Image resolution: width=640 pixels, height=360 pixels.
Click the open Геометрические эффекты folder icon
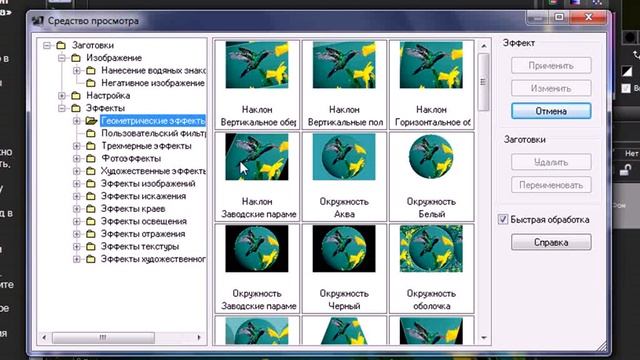pyautogui.click(x=91, y=121)
